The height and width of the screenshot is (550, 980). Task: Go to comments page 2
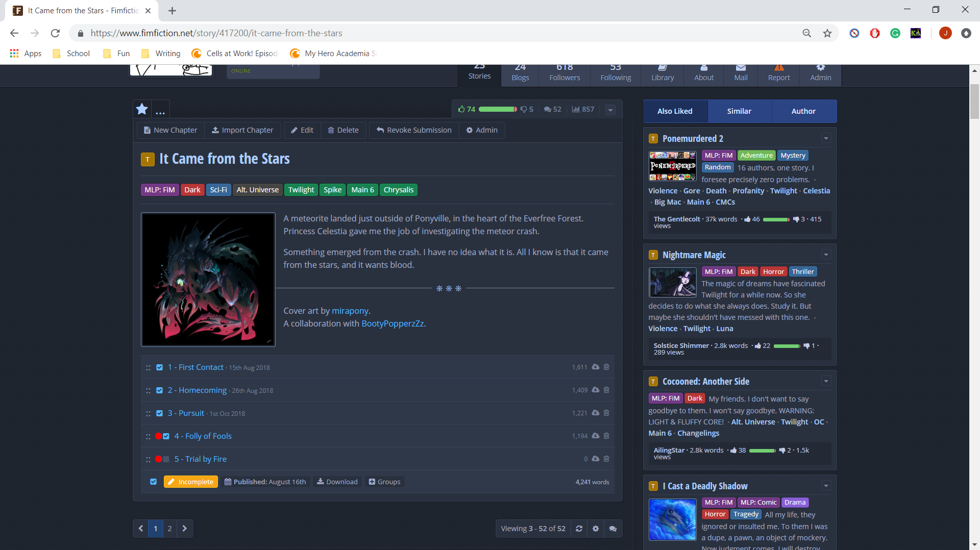coord(170,529)
